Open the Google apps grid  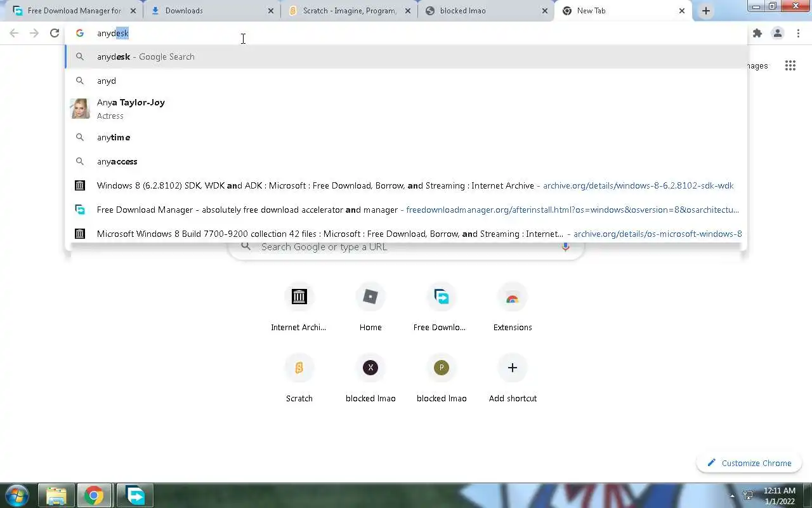click(x=790, y=65)
